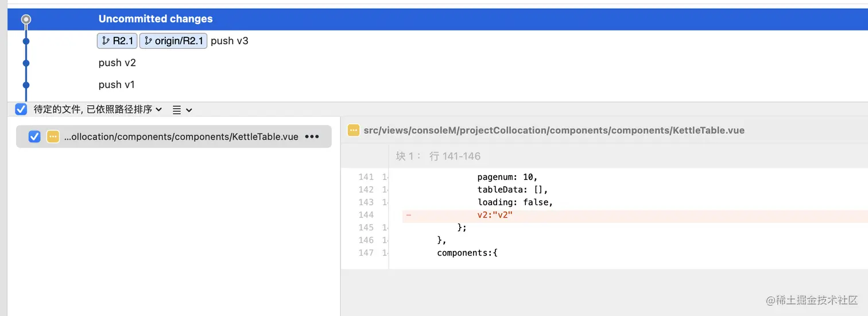This screenshot has width=868, height=316.
Task: Click the modified file icon in diff header
Action: point(354,130)
